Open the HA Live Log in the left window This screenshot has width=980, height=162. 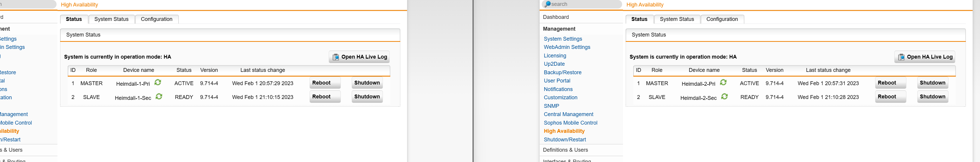pyautogui.click(x=359, y=57)
